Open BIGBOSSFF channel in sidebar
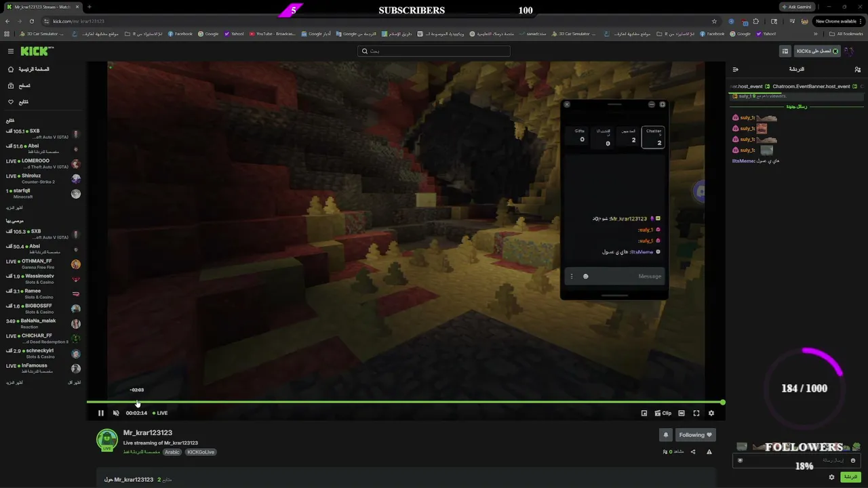868x488 pixels. (43, 309)
